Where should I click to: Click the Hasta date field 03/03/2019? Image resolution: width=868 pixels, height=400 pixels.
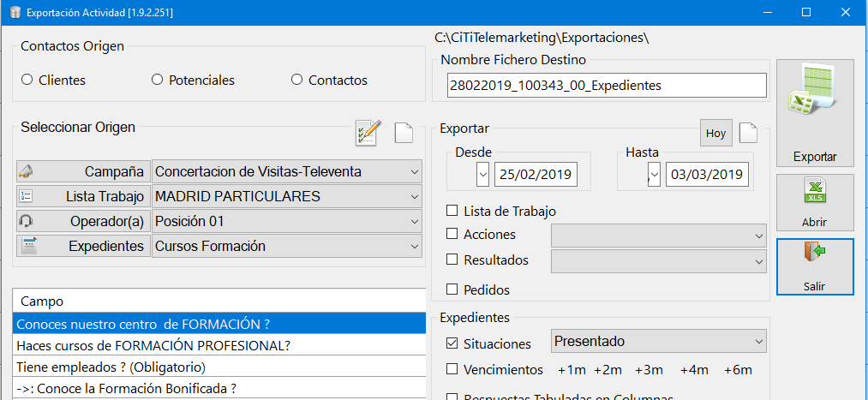(x=707, y=175)
